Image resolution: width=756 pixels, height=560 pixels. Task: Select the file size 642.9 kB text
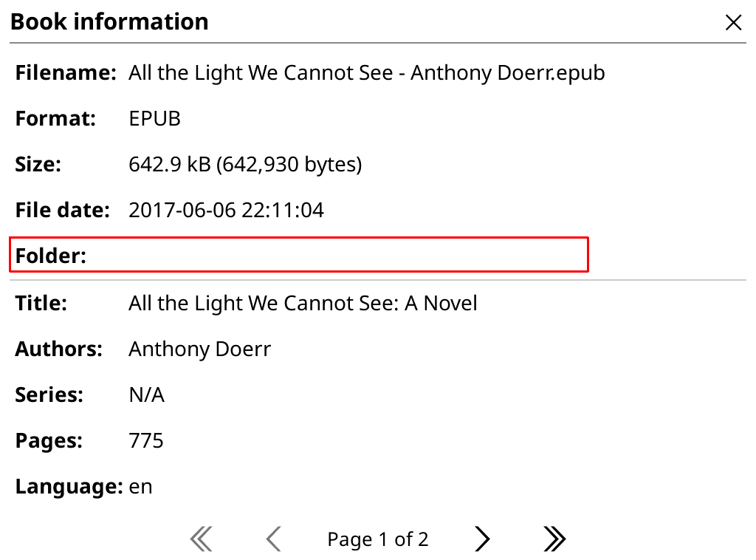[246, 164]
